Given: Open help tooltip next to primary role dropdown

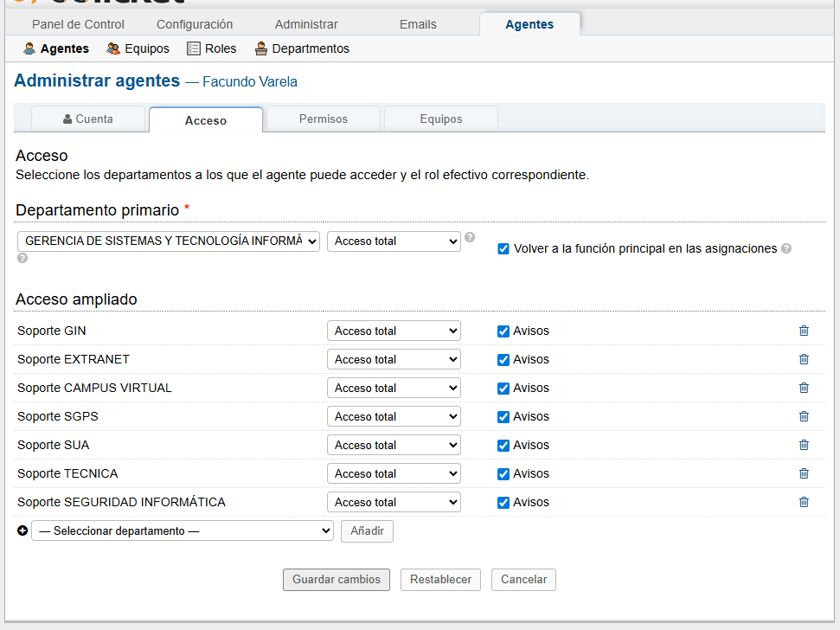Looking at the screenshot, I should [470, 237].
